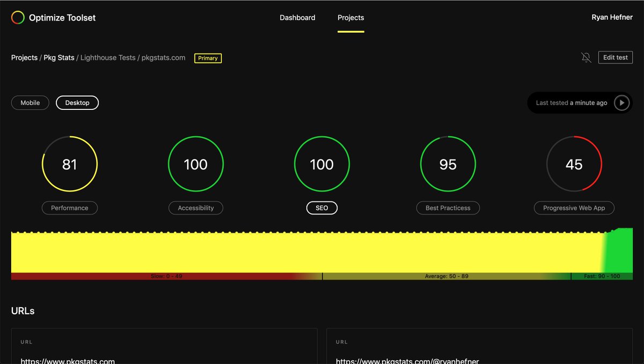Click the muted notification bell icon
The image size is (644, 364).
point(586,57)
